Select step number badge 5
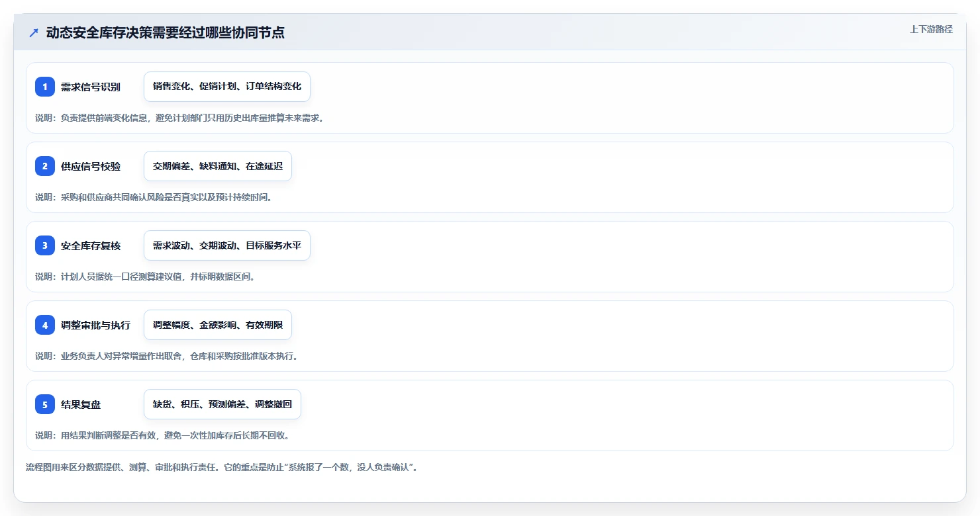 coord(45,404)
